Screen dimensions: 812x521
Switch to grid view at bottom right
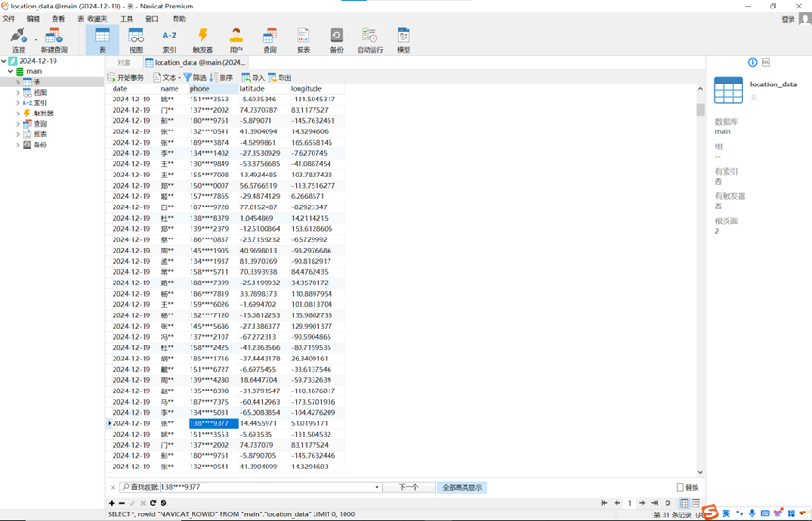point(683,503)
